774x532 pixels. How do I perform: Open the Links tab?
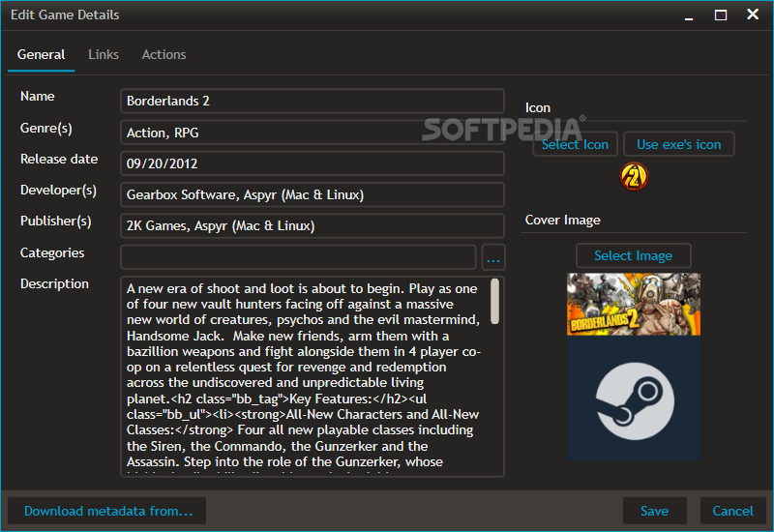click(x=104, y=55)
